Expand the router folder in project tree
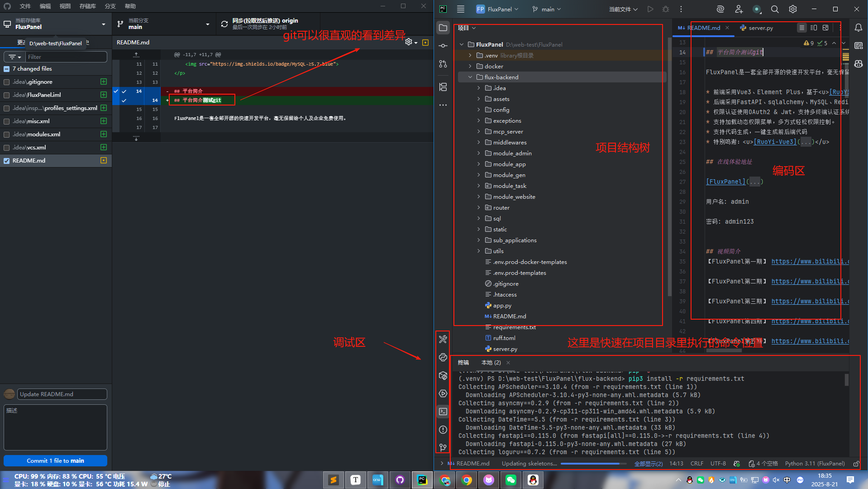The height and width of the screenshot is (489, 868). click(479, 207)
